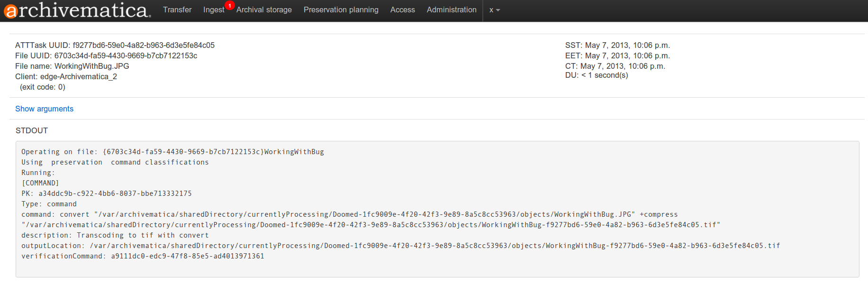
Task: Click the archivematica logo
Action: 77,10
